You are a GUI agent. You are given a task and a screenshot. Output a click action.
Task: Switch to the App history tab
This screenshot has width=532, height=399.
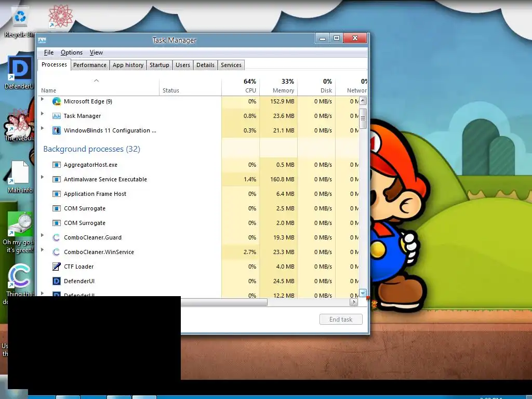(x=128, y=65)
